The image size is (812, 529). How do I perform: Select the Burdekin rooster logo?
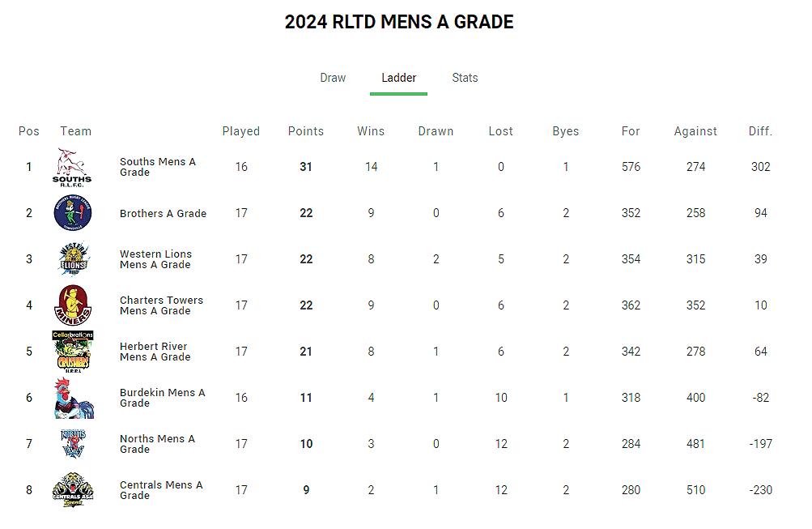pyautogui.click(x=74, y=398)
